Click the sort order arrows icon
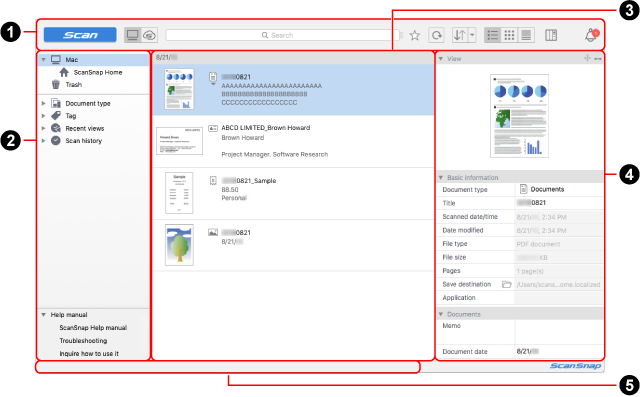Image resolution: width=640 pixels, height=397 pixels. pyautogui.click(x=460, y=35)
